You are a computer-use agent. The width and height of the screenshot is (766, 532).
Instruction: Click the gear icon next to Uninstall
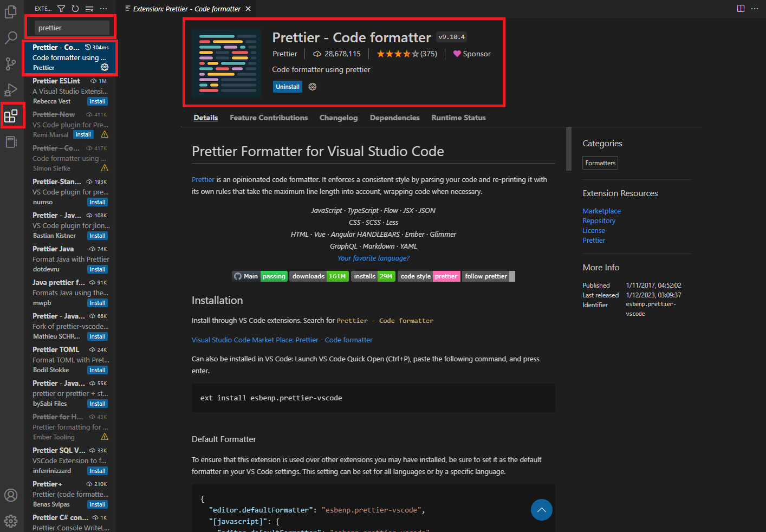(313, 87)
